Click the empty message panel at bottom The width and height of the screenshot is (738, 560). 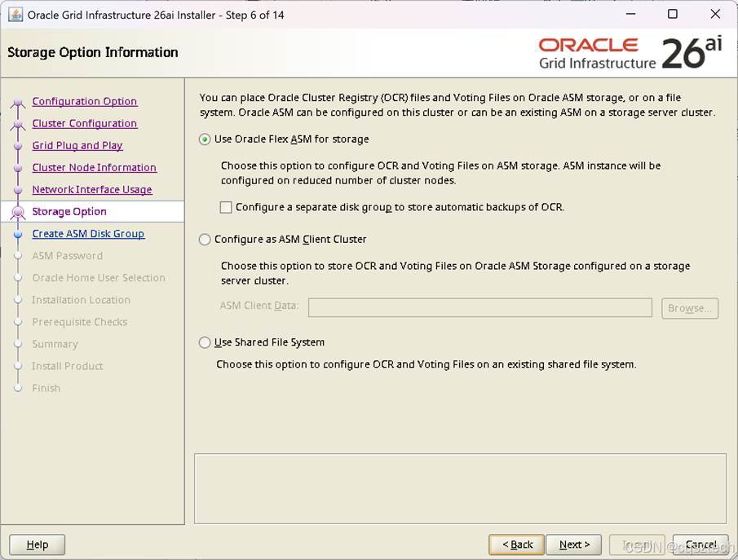click(x=460, y=489)
